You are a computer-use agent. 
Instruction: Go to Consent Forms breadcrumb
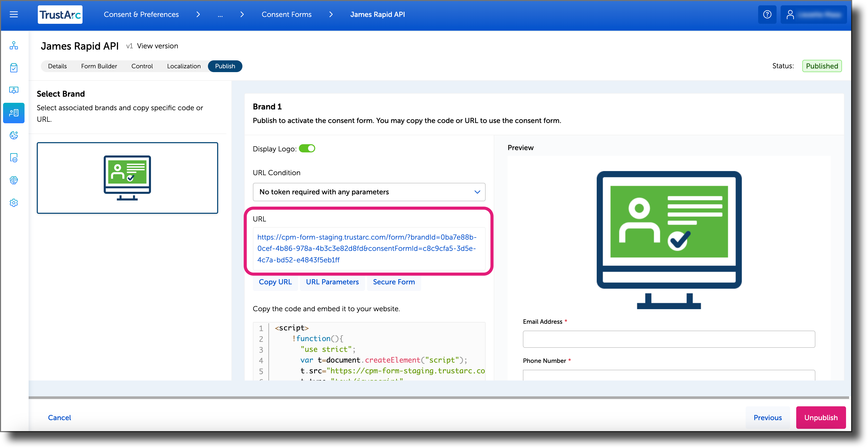tap(286, 15)
